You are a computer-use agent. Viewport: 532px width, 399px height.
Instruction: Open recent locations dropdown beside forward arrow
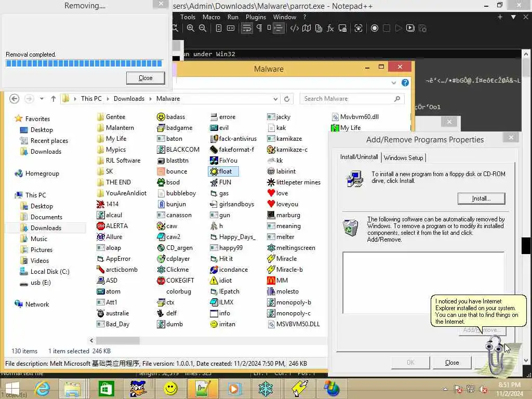(x=42, y=99)
